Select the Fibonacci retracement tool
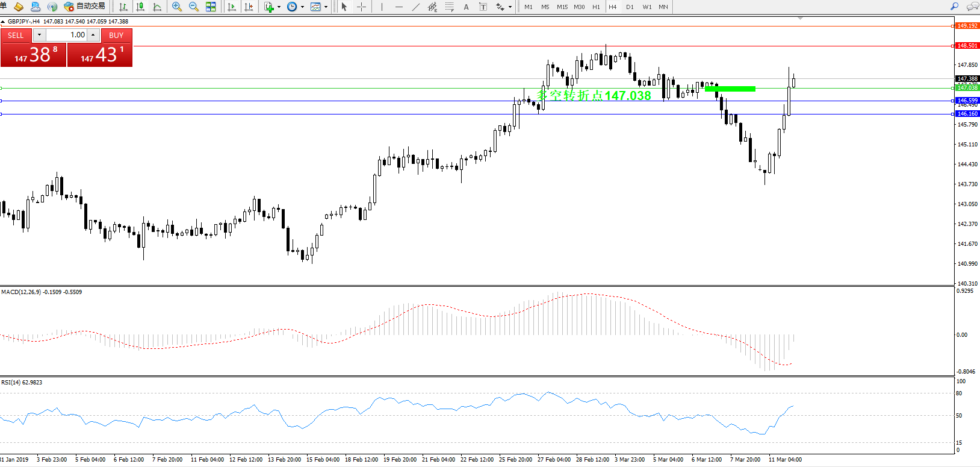This screenshot has width=980, height=467. (450, 7)
